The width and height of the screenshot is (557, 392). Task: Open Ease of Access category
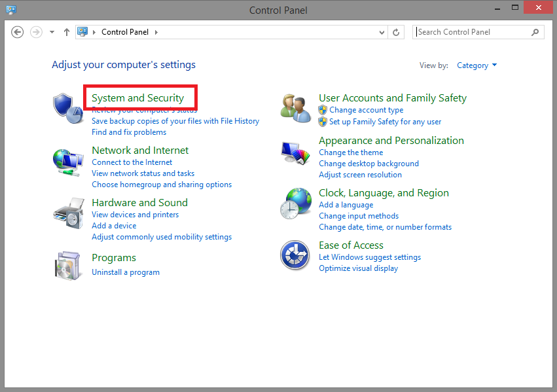(351, 245)
